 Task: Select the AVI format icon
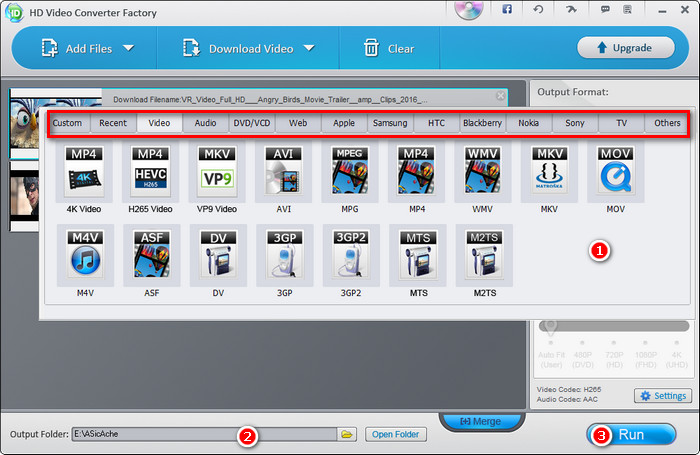283,173
